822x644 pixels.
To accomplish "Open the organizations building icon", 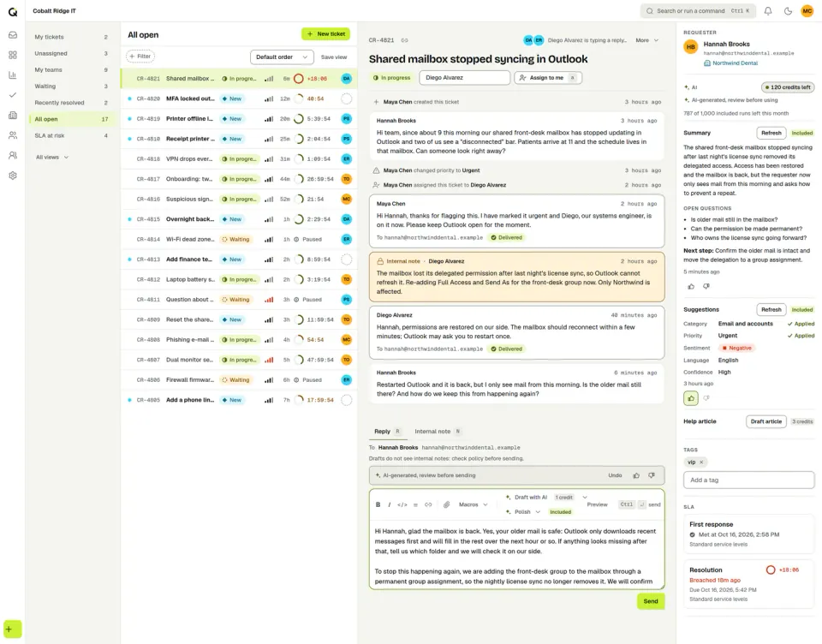I will point(13,116).
